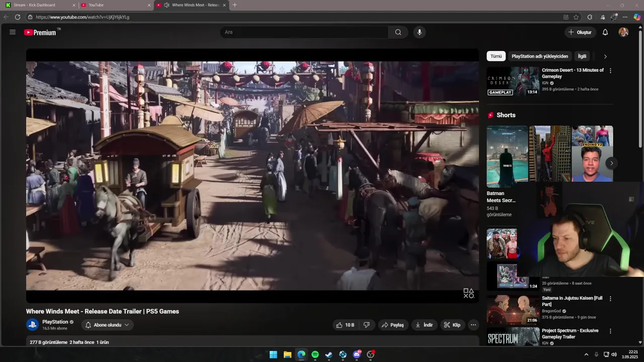This screenshot has width=644, height=362.
Task: Open options for Project Spectrum video
Action: 610,331
